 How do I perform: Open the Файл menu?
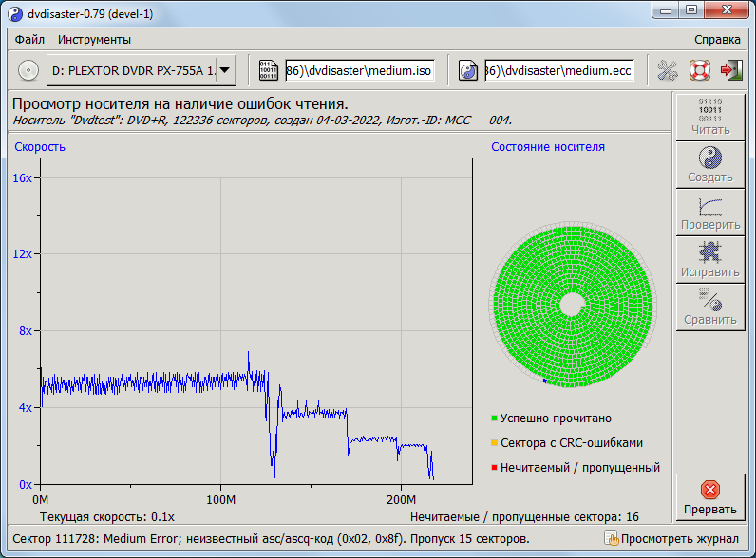(x=29, y=40)
